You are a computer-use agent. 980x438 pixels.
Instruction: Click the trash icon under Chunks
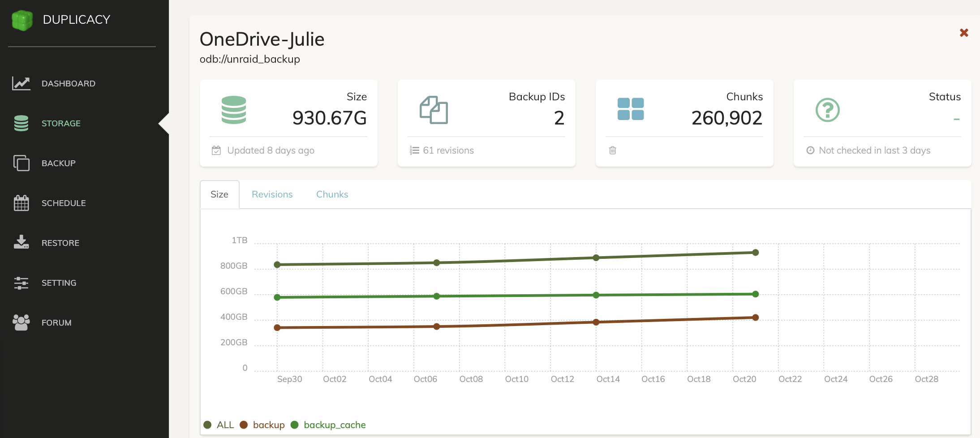tap(612, 150)
